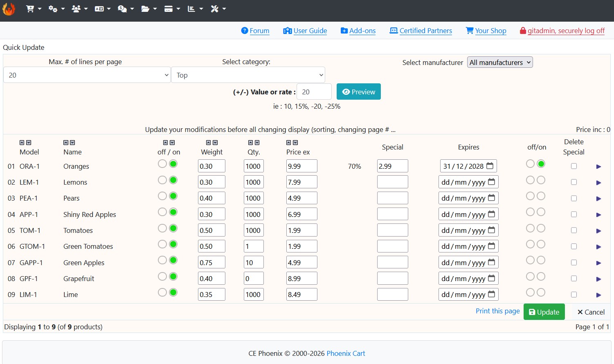This screenshot has height=364, width=614.
Task: Click the arrow icon on Grapefruit row
Action: [x=598, y=279]
